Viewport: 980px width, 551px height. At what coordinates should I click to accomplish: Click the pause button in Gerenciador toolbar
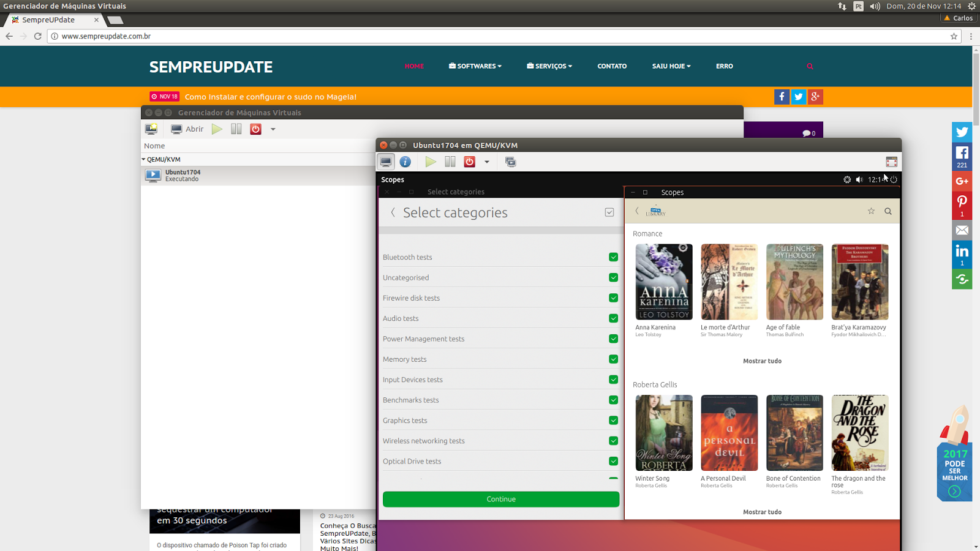coord(236,129)
